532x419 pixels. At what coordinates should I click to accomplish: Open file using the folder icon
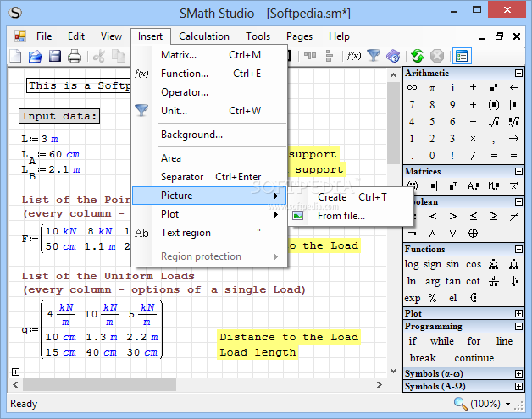(36, 56)
